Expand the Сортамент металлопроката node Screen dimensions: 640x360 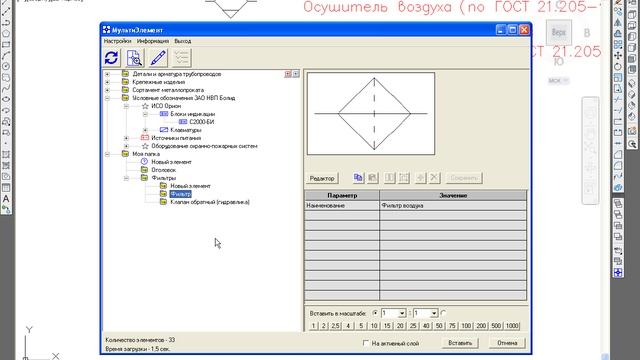coord(107,90)
